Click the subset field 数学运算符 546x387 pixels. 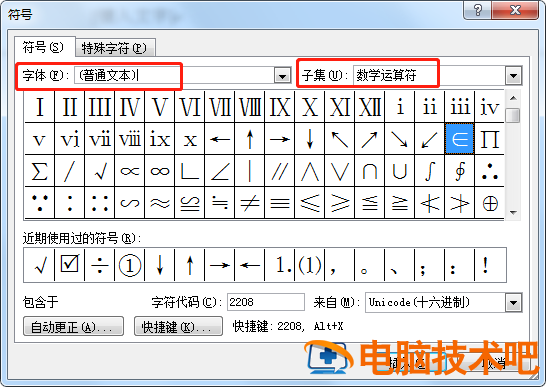(429, 76)
